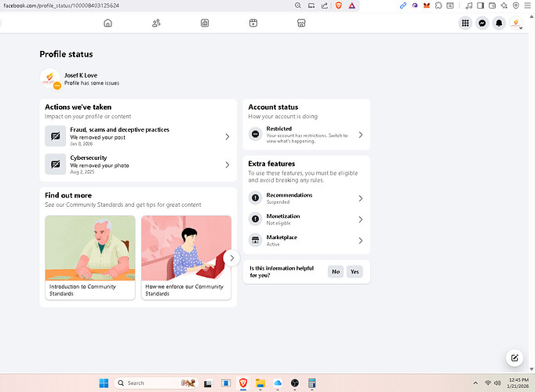The height and width of the screenshot is (392, 535).
Task: Open the Facebook apps grid menu
Action: 467,24
